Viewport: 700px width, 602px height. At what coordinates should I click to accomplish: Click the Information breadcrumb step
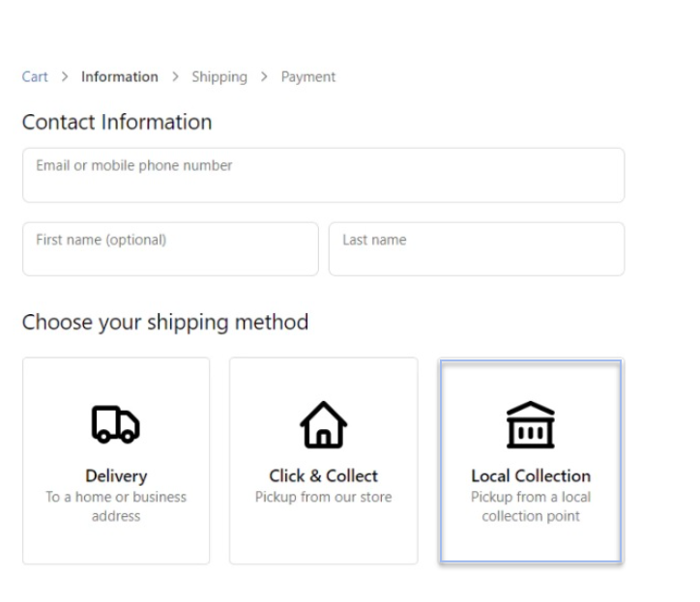point(120,77)
